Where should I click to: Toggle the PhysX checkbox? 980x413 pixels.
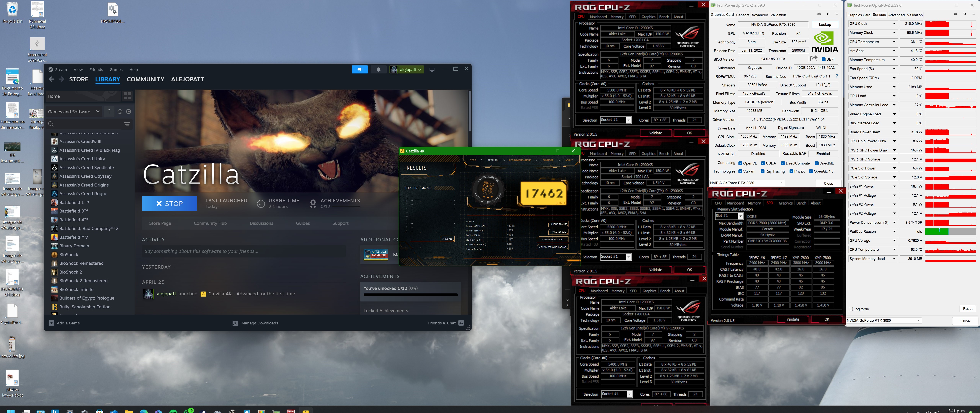(x=791, y=171)
